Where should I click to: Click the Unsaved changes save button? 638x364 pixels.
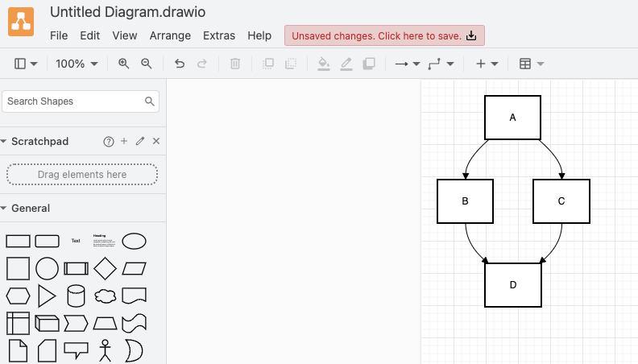(384, 35)
